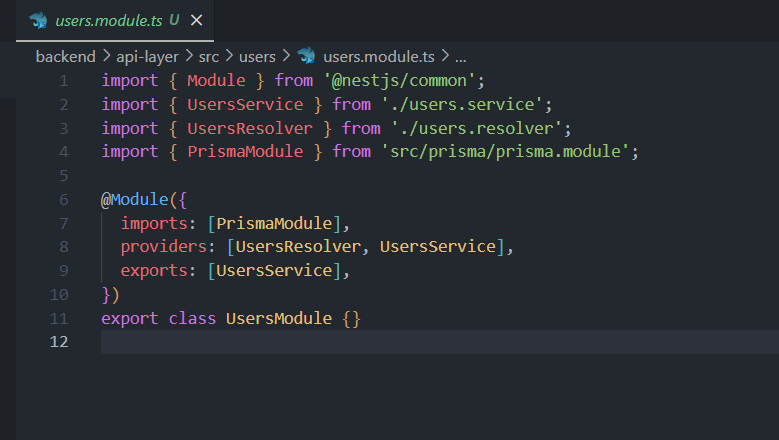This screenshot has height=440, width=779.
Task: Click the UsersModule class name
Action: [279, 318]
